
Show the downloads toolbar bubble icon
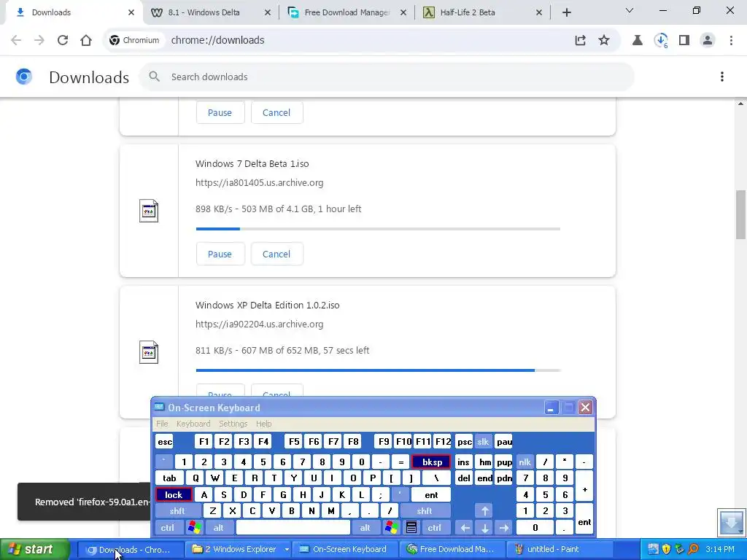pyautogui.click(x=661, y=40)
